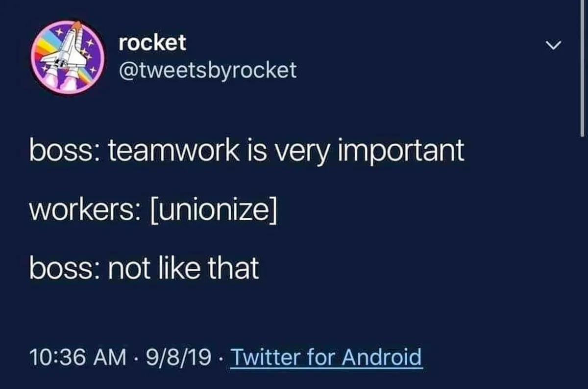Screen dimensions: 588x389
Task: Click the 10:36 AM timestamp
Action: coord(77,357)
